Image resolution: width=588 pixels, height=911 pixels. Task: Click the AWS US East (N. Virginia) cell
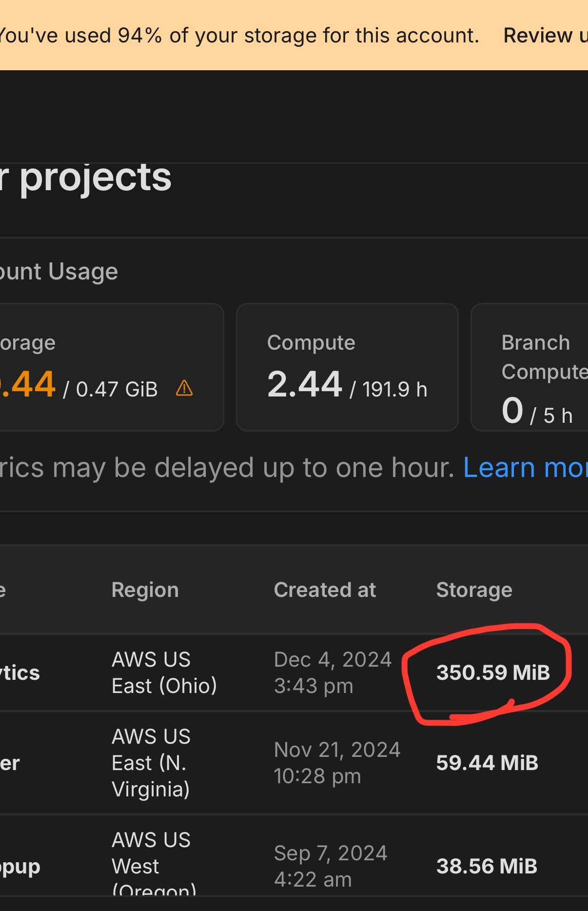click(151, 763)
